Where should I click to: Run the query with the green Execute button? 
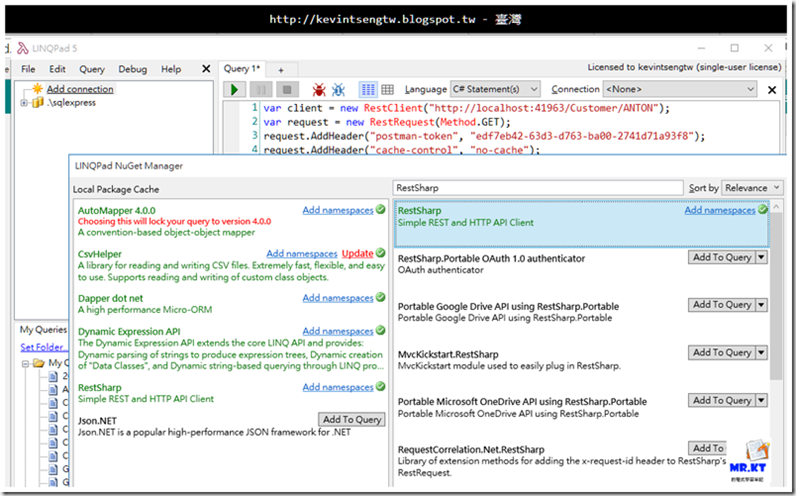235,90
